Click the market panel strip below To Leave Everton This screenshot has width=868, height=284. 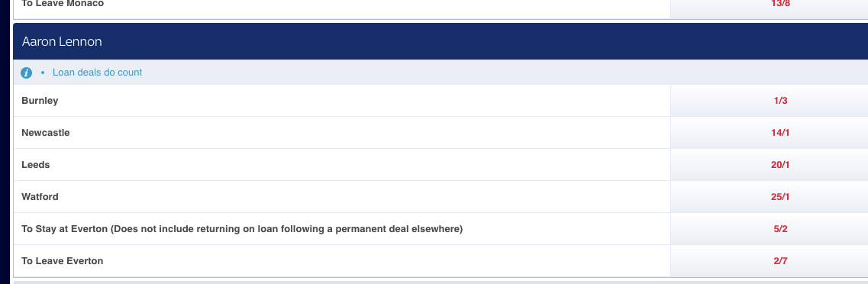tap(440, 282)
